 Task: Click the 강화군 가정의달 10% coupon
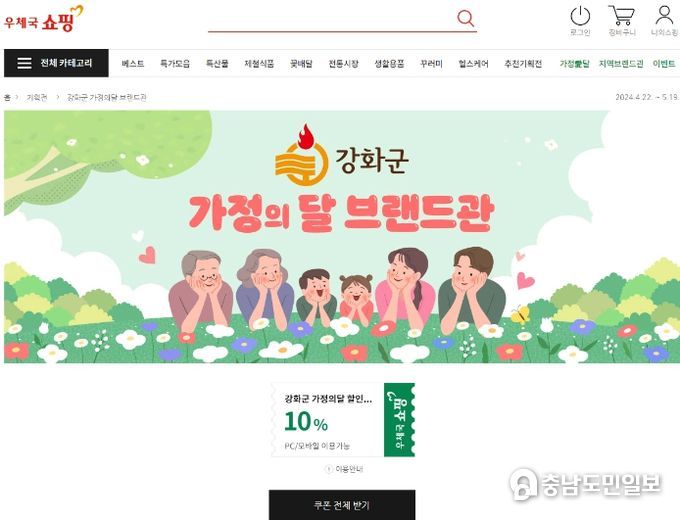tap(328, 419)
